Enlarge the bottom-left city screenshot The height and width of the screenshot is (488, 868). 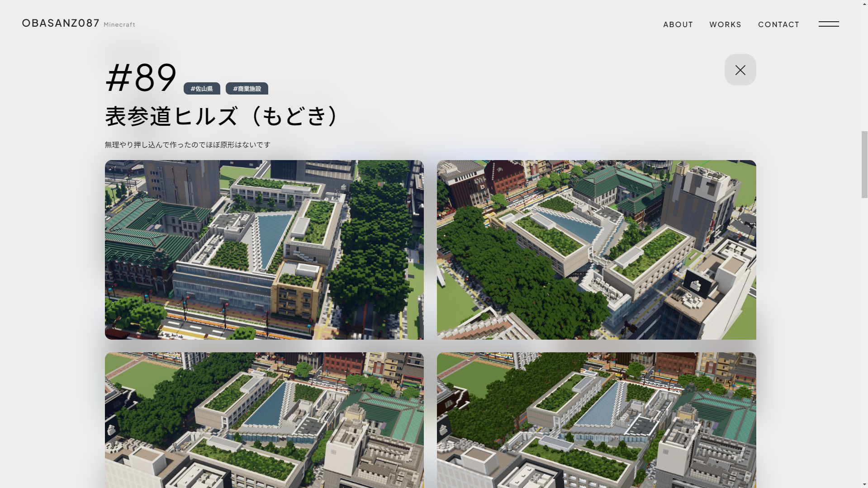pos(264,420)
